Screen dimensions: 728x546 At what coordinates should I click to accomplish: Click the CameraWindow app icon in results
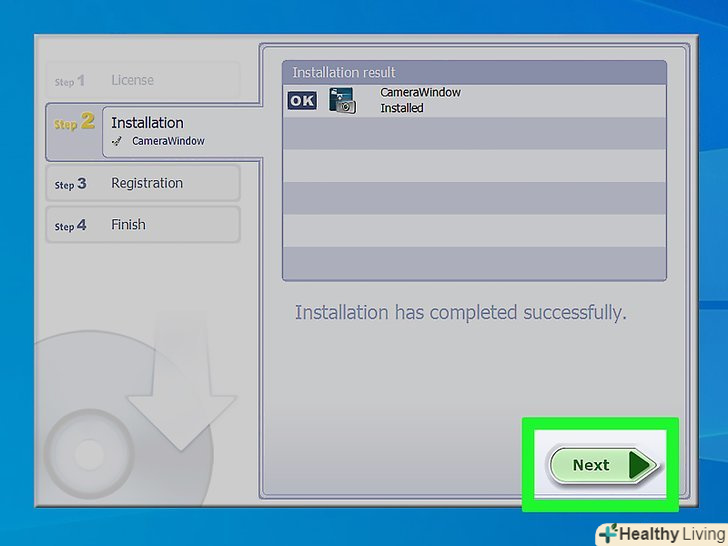342,100
